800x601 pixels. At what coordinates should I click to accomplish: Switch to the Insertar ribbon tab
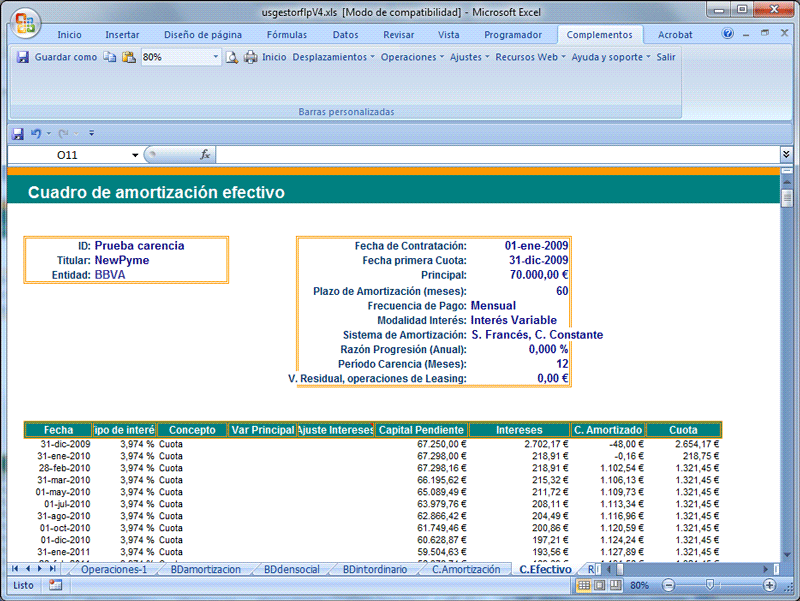122,35
